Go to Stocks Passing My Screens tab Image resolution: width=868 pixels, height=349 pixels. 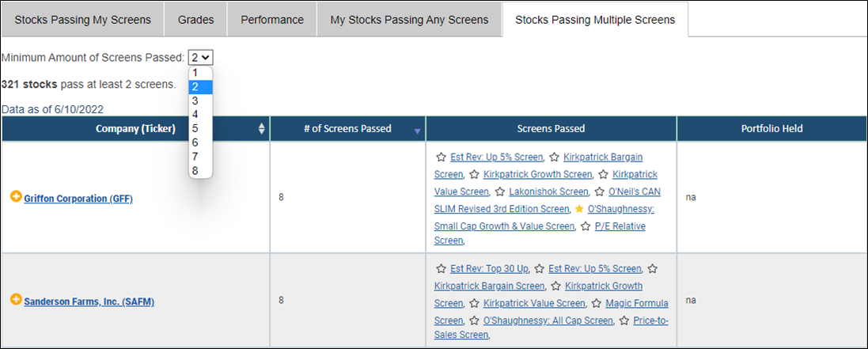click(x=82, y=19)
